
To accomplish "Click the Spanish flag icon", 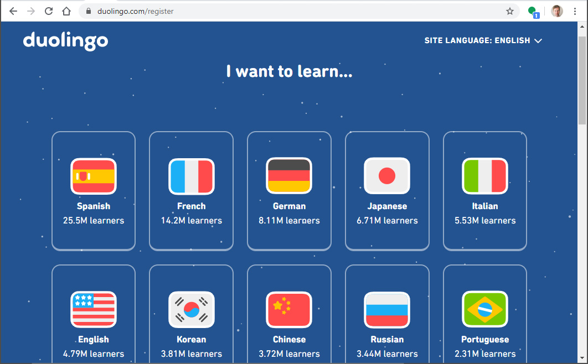I will click(94, 176).
